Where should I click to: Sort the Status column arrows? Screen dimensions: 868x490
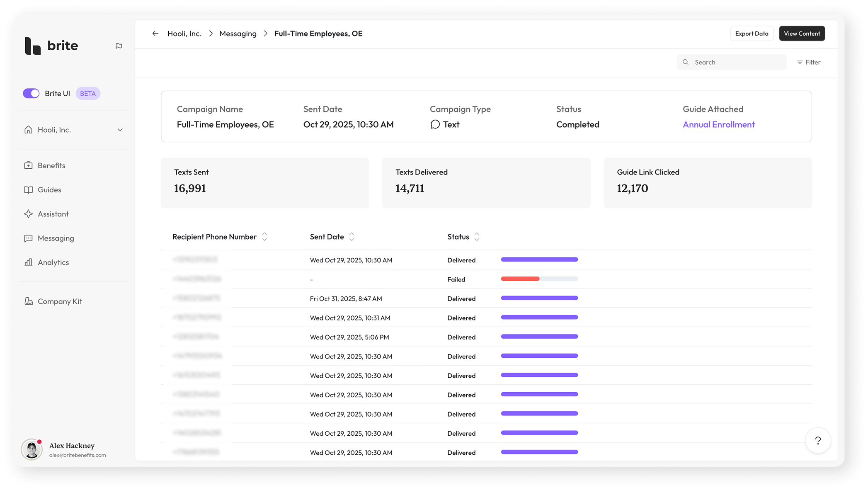[x=477, y=237]
